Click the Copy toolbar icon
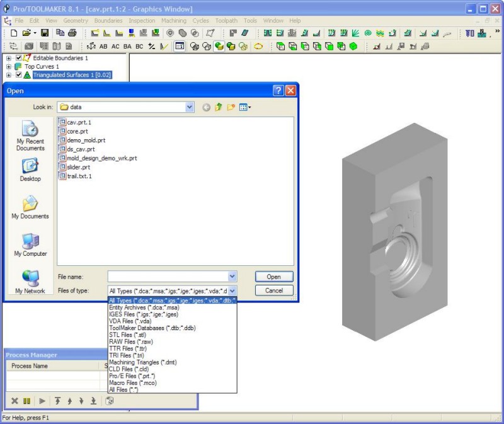504x424 pixels. point(60,33)
